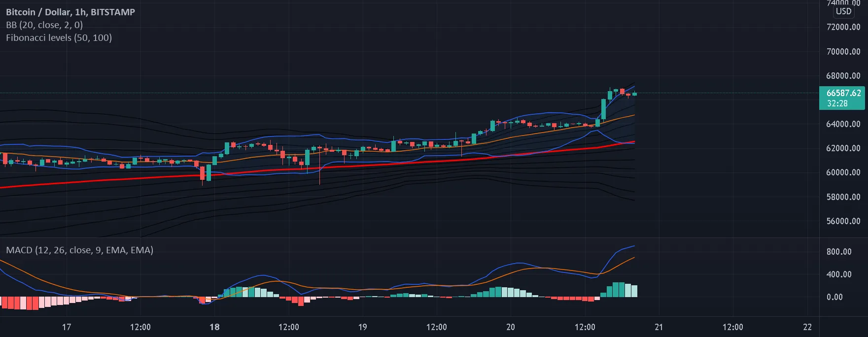Click the date label 19 on time axis
Viewport: 868px width, 337px height.
(362, 327)
